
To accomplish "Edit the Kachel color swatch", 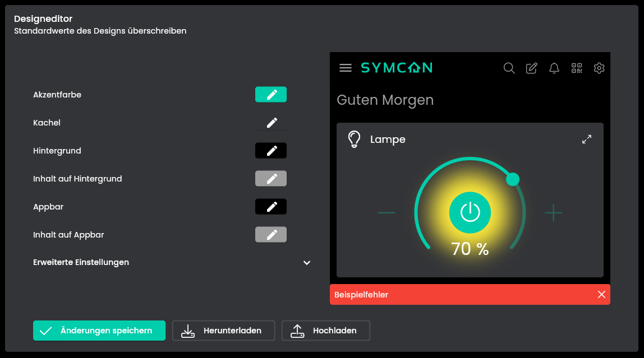I will click(x=271, y=123).
